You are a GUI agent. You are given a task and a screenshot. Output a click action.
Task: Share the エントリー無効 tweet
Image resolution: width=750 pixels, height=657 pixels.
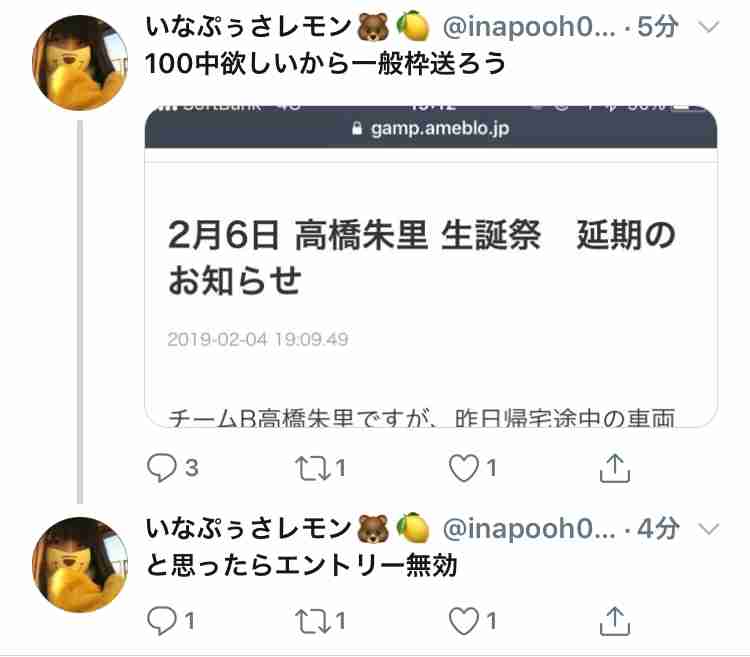tap(615, 622)
